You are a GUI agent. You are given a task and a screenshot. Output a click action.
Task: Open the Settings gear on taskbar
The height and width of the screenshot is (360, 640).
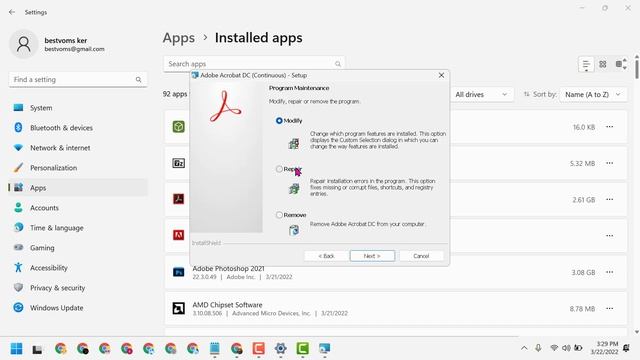pyautogui.click(x=280, y=349)
